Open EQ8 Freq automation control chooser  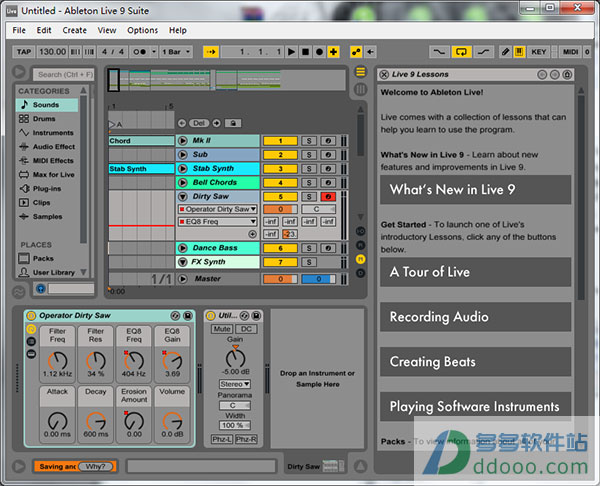tap(217, 222)
